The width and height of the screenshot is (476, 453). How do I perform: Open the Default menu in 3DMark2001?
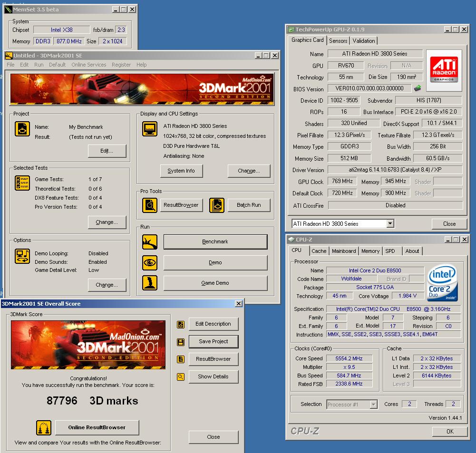[58, 65]
